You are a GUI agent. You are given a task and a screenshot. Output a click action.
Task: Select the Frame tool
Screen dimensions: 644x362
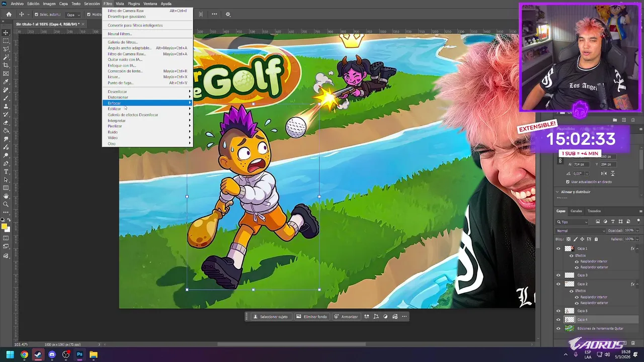[x=6, y=73]
